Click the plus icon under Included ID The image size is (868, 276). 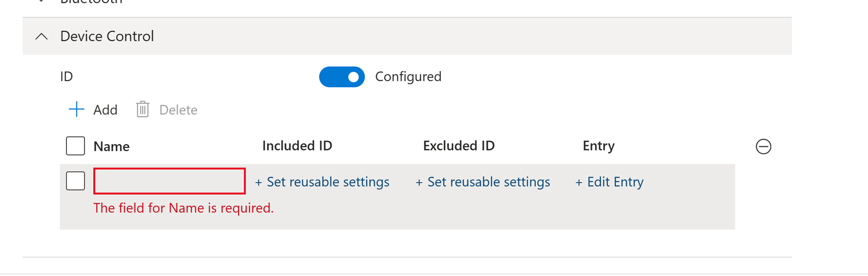point(259,182)
